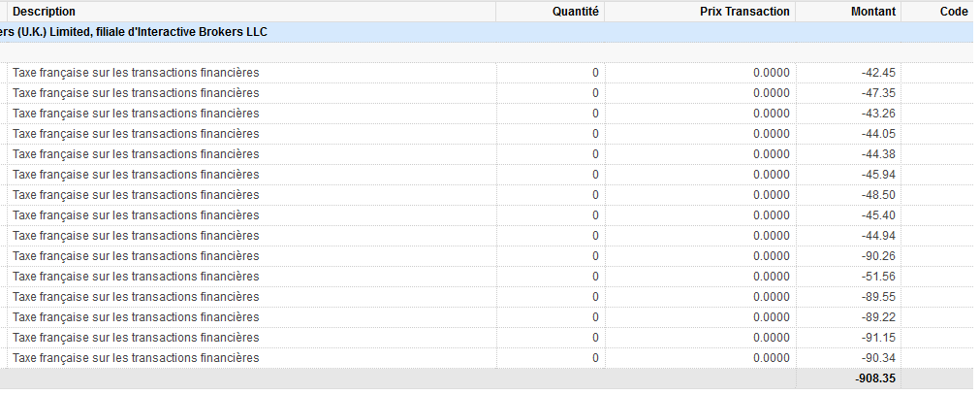Click the Interactive Brokers LLC section header row
This screenshot has width=980, height=394.
click(136, 32)
